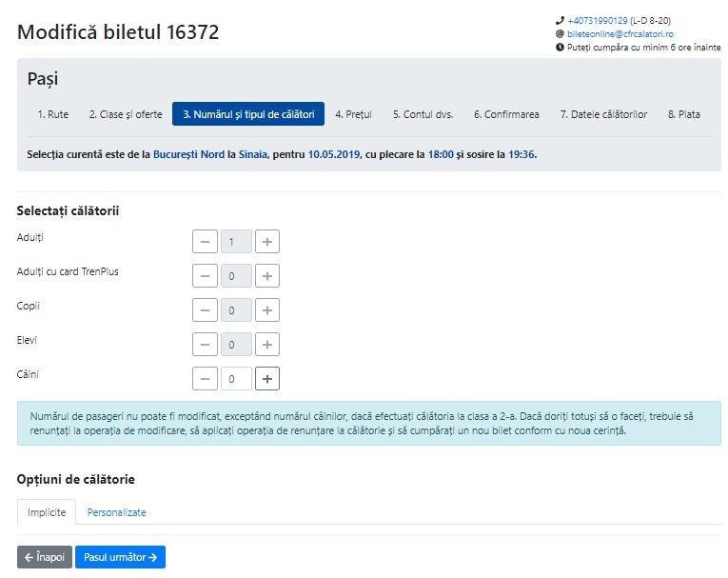Screen dimensions: 728x578
Task: Click the Pași heading
Action: click(x=43, y=78)
